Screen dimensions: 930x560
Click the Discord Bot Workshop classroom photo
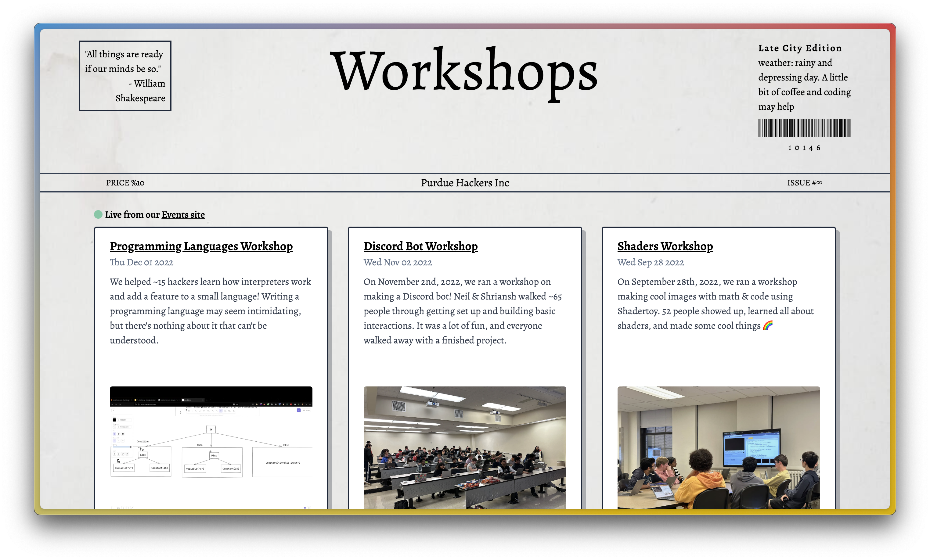point(465,448)
